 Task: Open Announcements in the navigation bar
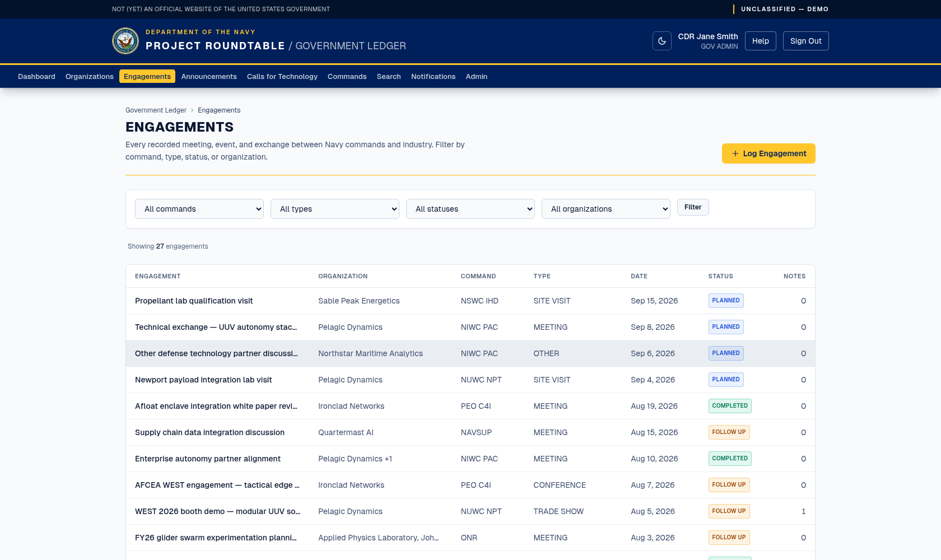[x=209, y=76]
